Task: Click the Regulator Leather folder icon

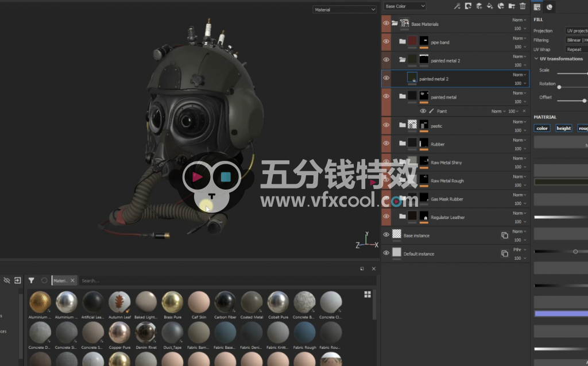Action: click(403, 216)
